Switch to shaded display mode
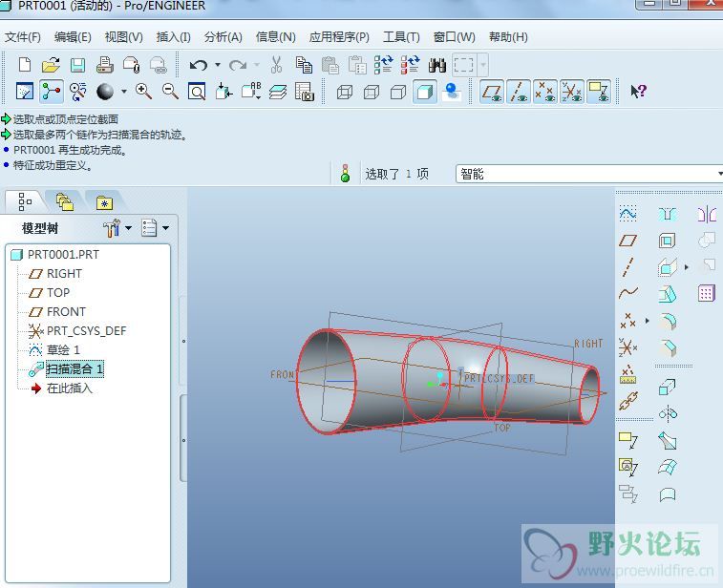The height and width of the screenshot is (588, 723). tap(425, 92)
